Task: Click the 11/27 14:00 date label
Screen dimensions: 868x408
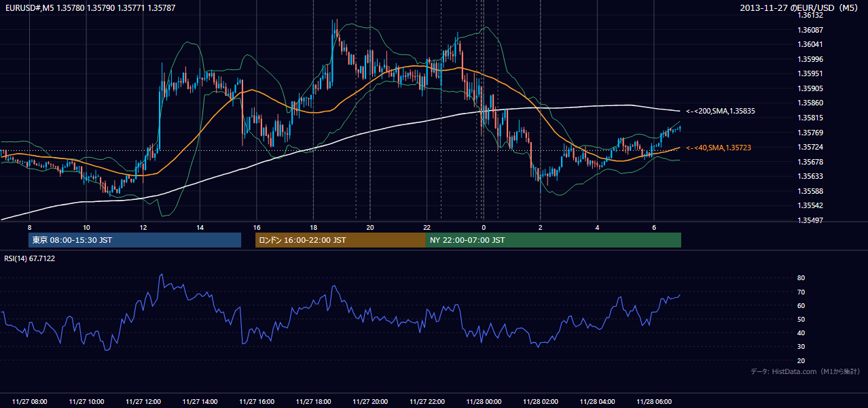Action: click(x=200, y=402)
